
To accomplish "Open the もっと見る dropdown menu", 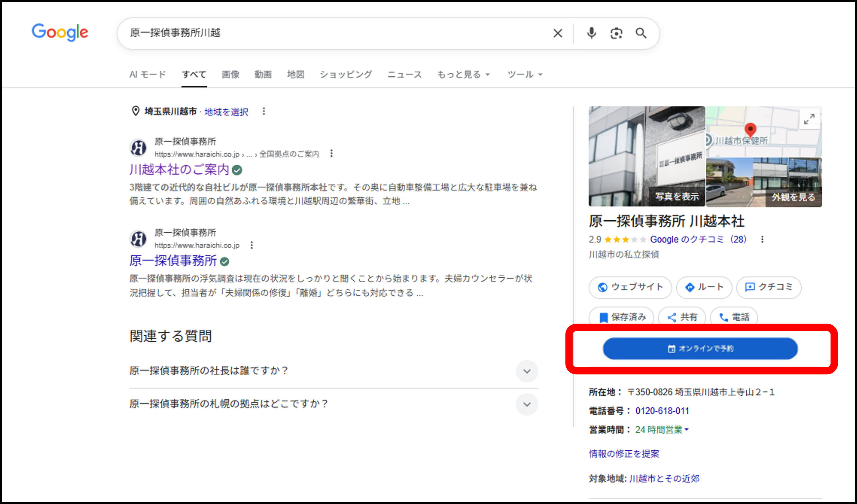I will (x=463, y=74).
